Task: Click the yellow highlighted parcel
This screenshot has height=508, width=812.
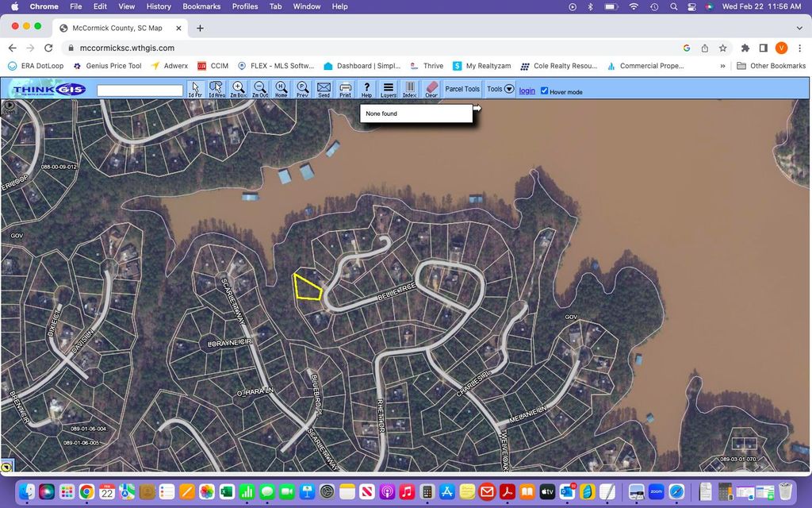Action: pos(307,287)
